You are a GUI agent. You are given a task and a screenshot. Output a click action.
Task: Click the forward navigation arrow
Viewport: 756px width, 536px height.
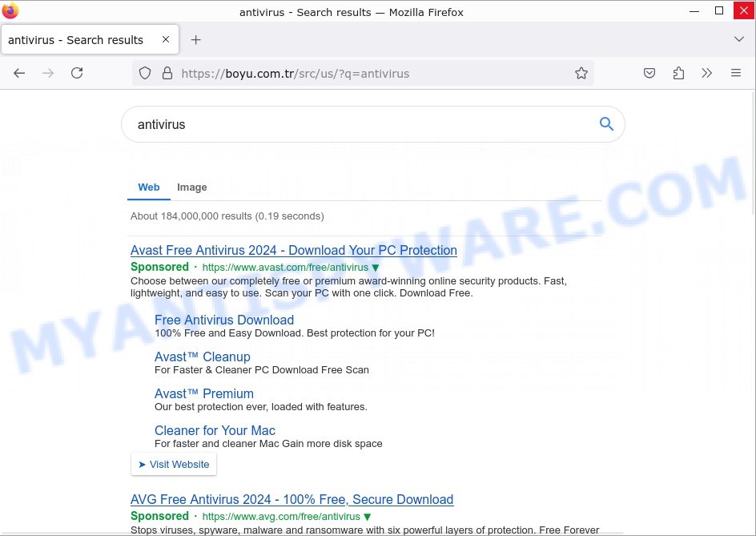(48, 74)
